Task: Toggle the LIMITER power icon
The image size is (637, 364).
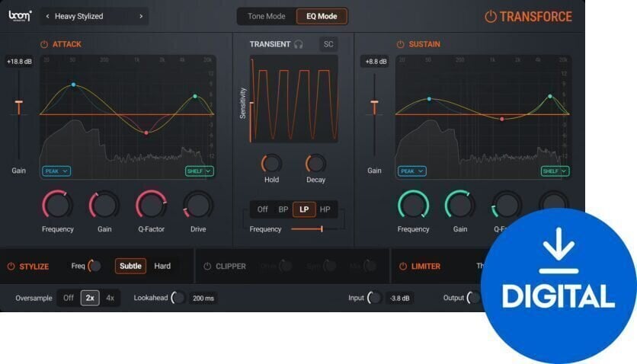Action: tap(402, 267)
